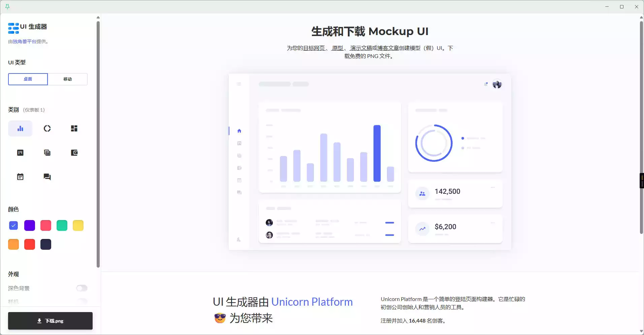Select the kanban board category icon
This screenshot has height=335, width=644.
pos(20,153)
